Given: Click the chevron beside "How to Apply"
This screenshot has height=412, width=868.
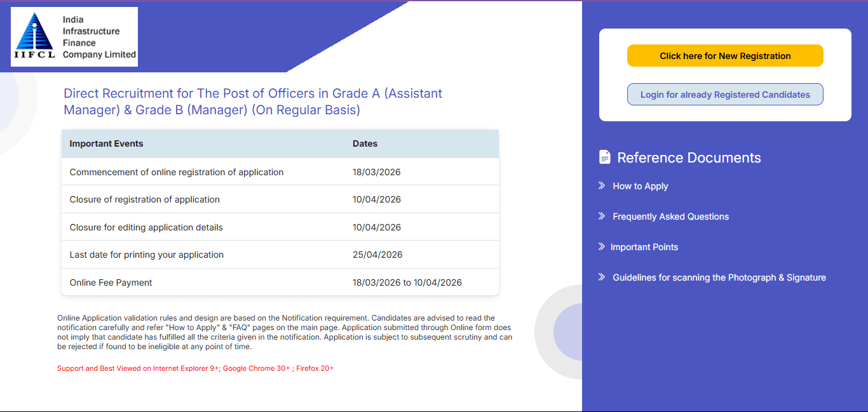Looking at the screenshot, I should click(600, 186).
